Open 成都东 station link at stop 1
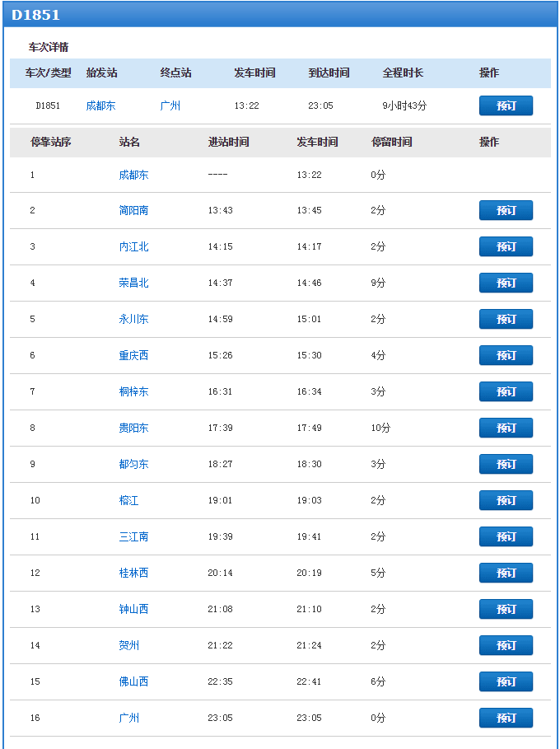 click(133, 175)
